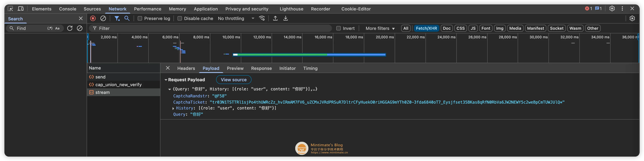Image resolution: width=644 pixels, height=161 pixels.
Task: Refresh the search results
Action: coord(70,28)
